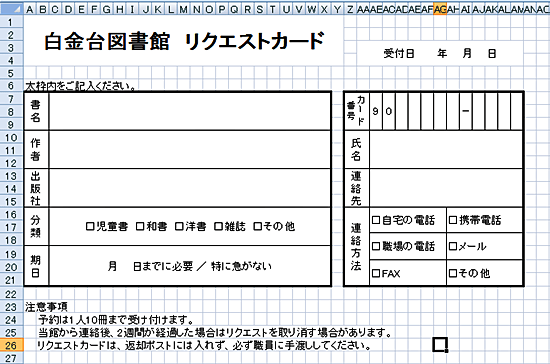Click the 太枠内をご記入ください text
The width and height of the screenshot is (550, 364).
point(80,86)
